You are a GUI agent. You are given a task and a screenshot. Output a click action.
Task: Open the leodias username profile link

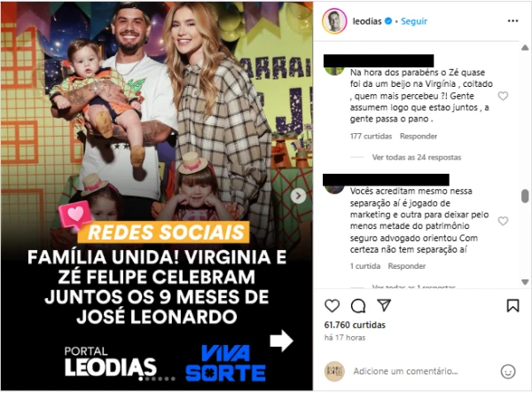click(367, 21)
